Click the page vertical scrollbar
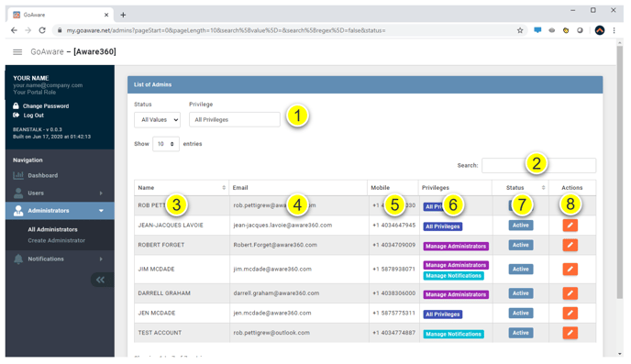Viewport: 631px width, 364px height. click(x=620, y=173)
